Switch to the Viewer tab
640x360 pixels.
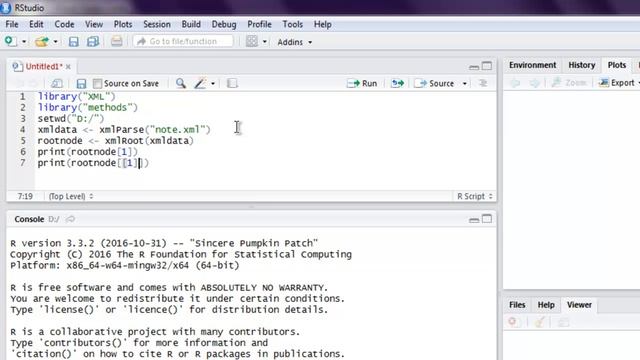[579, 305]
